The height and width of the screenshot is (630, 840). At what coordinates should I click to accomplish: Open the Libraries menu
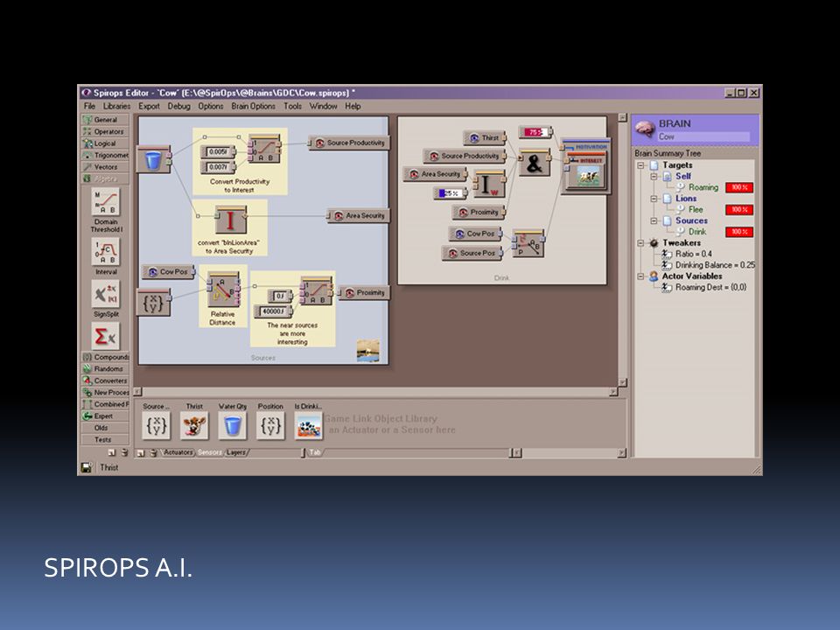pos(116,106)
